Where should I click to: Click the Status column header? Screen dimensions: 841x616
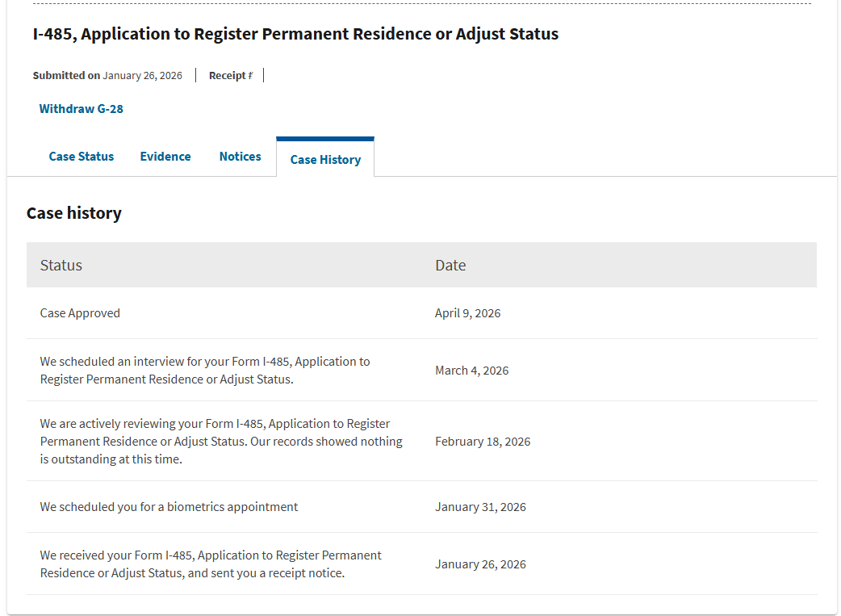pos(61,265)
